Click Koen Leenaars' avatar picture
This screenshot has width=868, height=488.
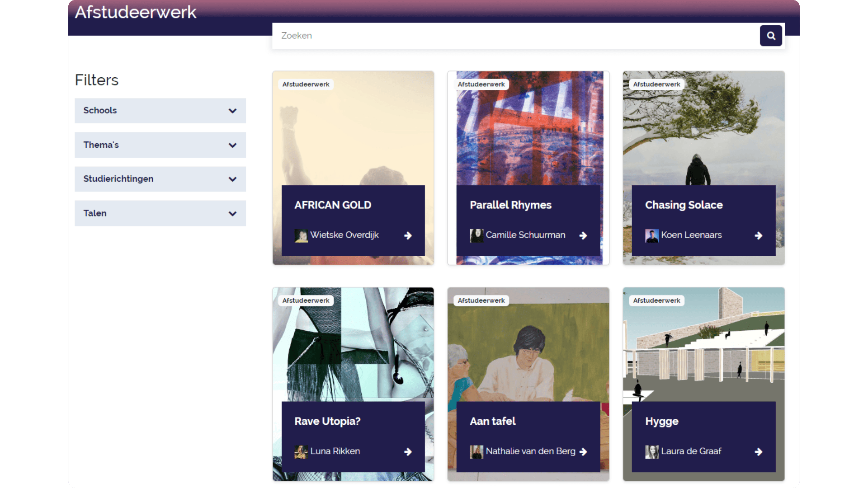point(651,235)
